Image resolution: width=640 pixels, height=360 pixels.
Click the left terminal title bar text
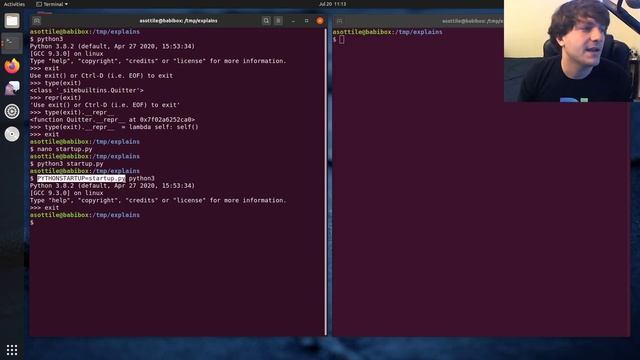(x=178, y=20)
